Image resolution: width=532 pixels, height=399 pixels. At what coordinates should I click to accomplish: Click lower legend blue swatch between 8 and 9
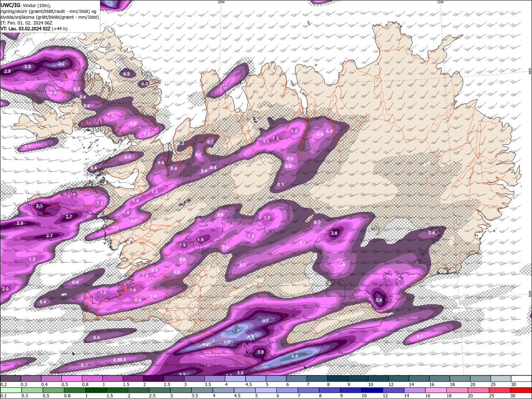click(330, 390)
